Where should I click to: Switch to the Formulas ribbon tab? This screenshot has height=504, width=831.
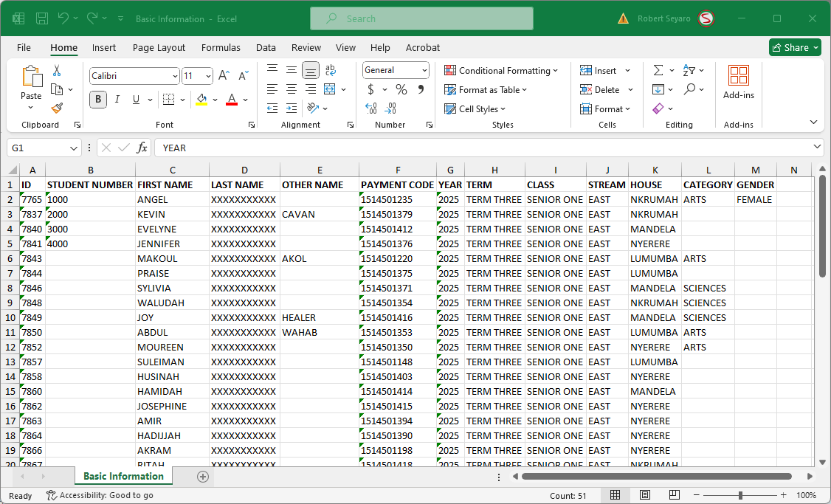click(221, 47)
